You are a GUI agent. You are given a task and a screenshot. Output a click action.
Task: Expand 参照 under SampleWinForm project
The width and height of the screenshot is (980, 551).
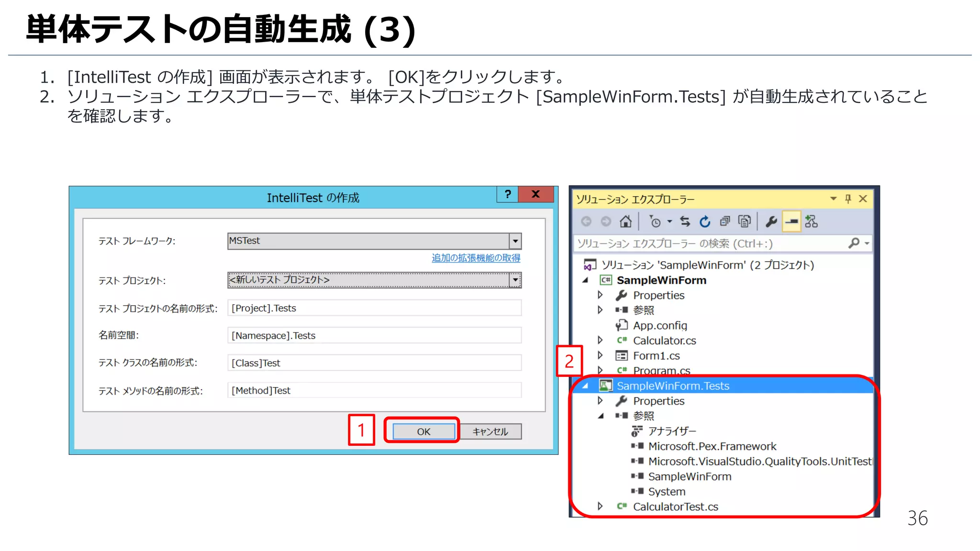[x=600, y=310]
